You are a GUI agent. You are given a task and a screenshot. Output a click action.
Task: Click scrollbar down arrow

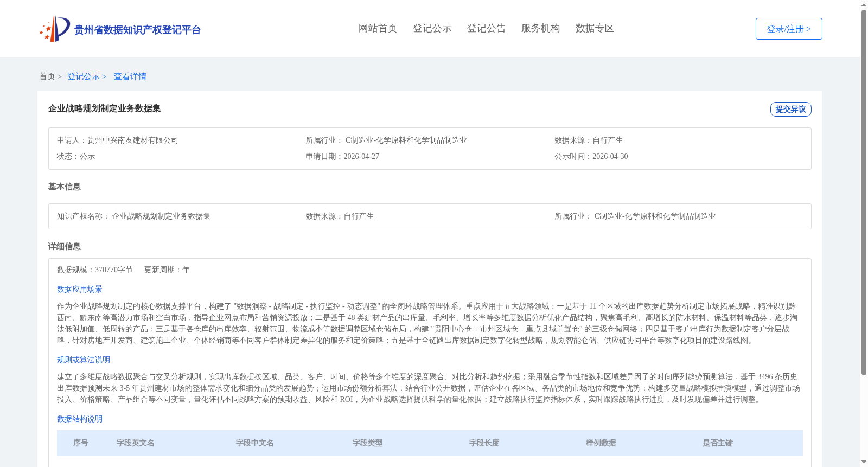click(x=864, y=462)
